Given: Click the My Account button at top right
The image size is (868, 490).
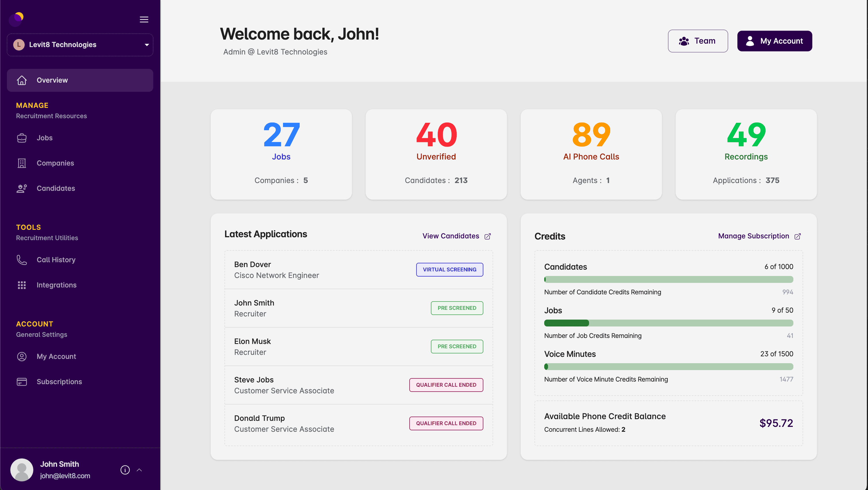Looking at the screenshot, I should tap(775, 41).
